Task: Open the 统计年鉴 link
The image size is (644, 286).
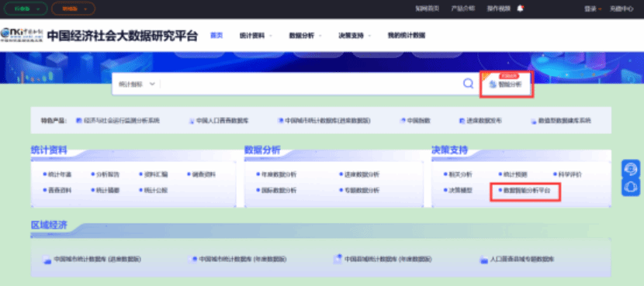Action: tap(60, 174)
